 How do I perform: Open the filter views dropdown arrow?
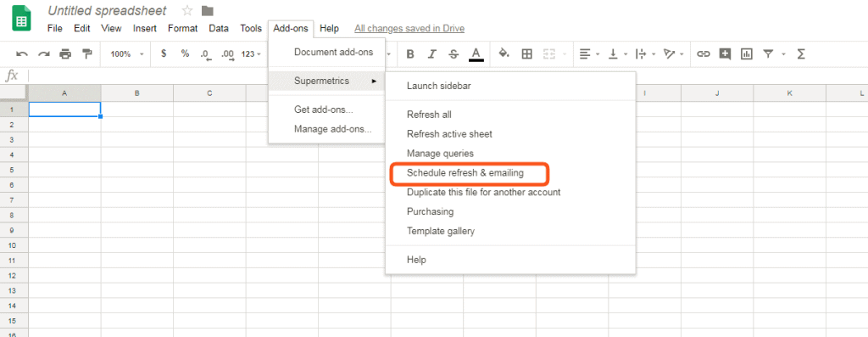click(x=783, y=54)
